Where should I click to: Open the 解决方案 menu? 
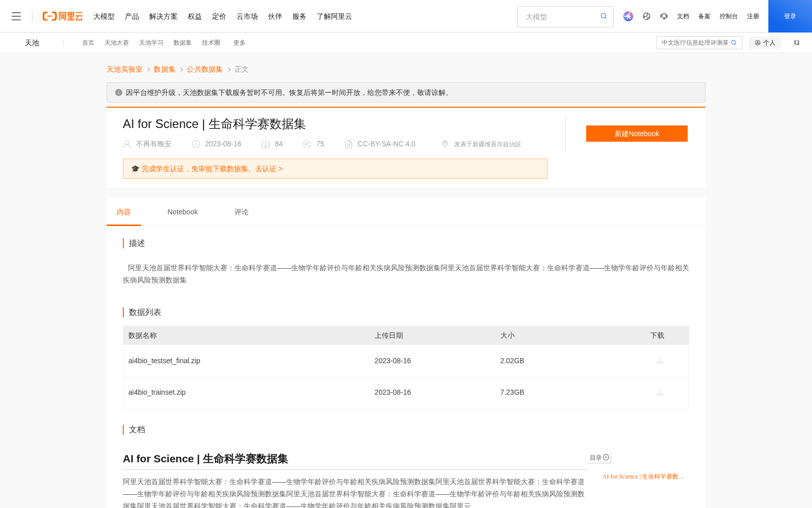[163, 16]
